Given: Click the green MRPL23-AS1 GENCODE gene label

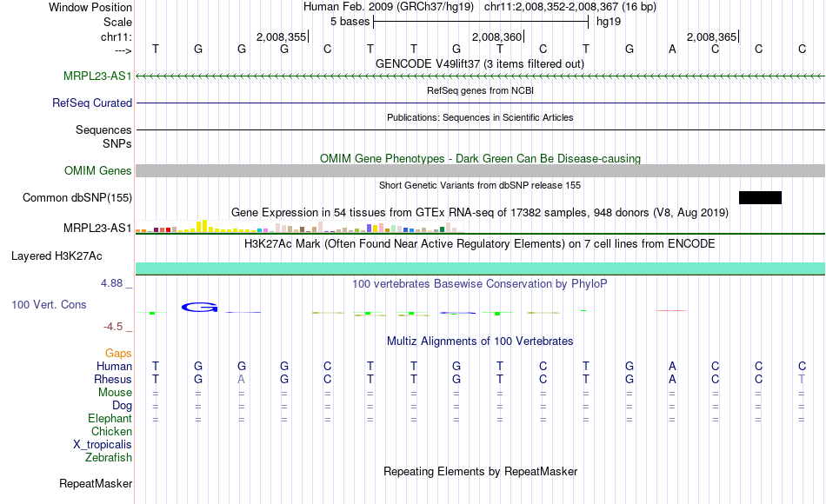Looking at the screenshot, I should click(x=97, y=76).
